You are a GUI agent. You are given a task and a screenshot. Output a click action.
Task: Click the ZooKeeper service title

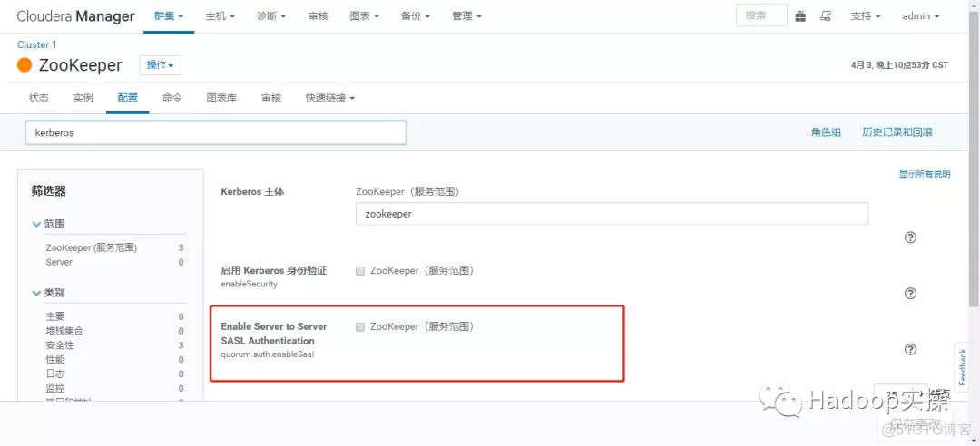(80, 65)
